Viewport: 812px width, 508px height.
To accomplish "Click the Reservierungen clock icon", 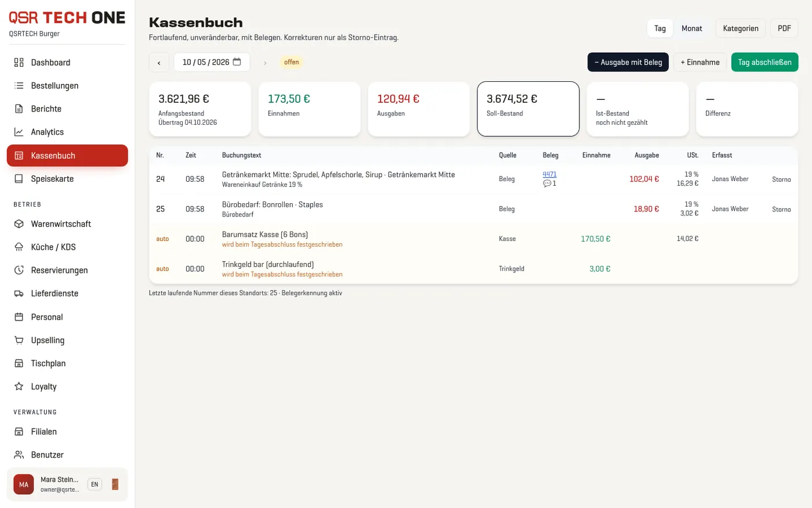I will pyautogui.click(x=19, y=271).
